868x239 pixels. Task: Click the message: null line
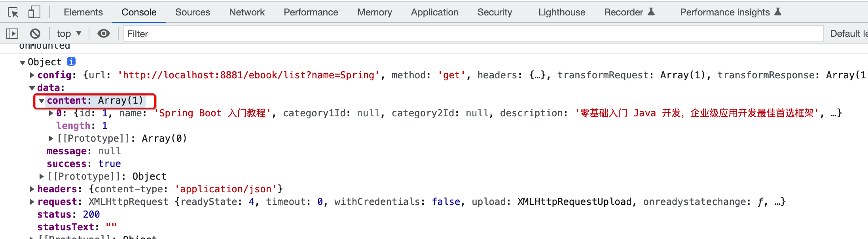pos(84,151)
